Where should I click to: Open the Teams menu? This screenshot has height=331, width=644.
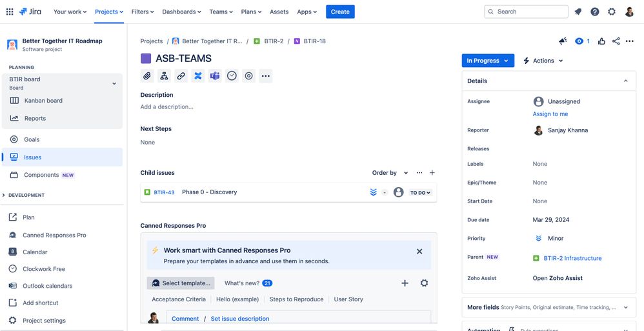click(221, 12)
